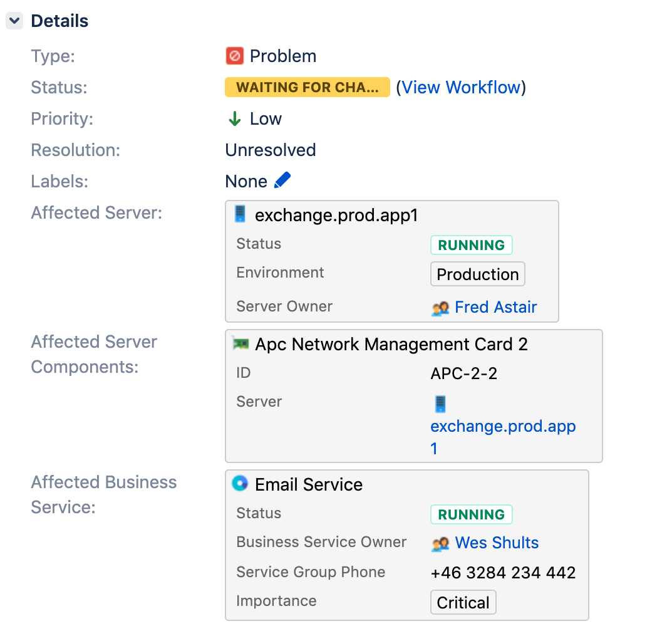This screenshot has width=672, height=636.
Task: Click the Email Service icon
Action: click(240, 484)
